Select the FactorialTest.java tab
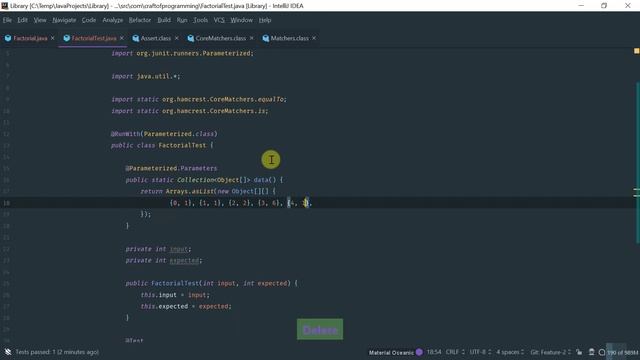The image size is (640, 360). tap(93, 38)
